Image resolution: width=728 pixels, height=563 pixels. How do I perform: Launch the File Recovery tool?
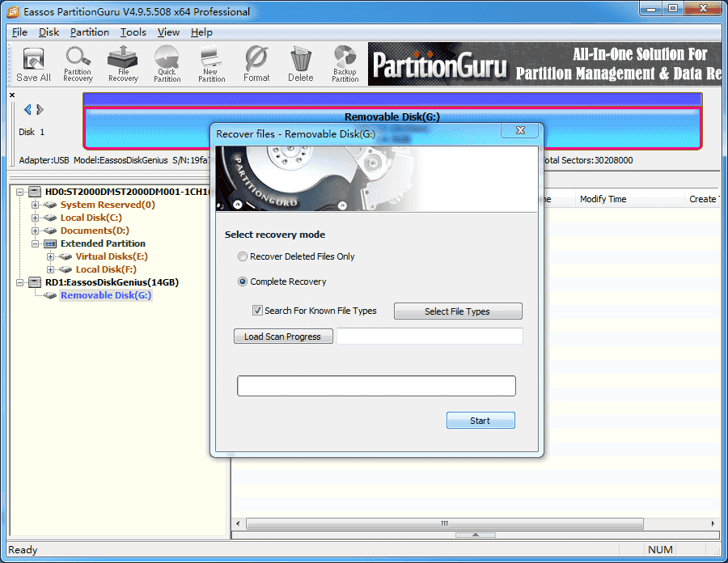pyautogui.click(x=123, y=65)
